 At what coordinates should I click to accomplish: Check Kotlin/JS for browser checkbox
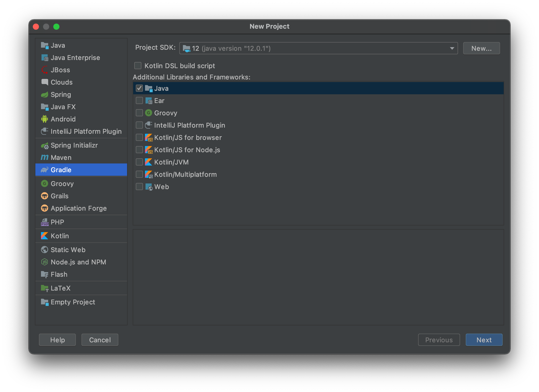point(139,137)
